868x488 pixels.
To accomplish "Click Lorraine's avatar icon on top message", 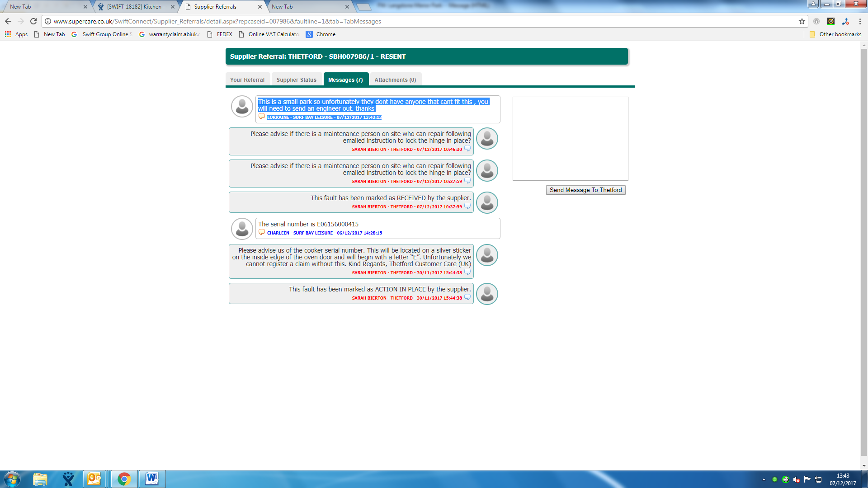I will 242,107.
